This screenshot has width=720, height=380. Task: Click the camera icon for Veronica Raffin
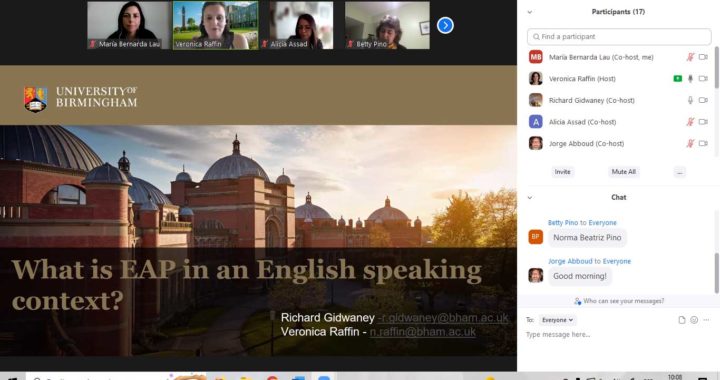pyautogui.click(x=703, y=78)
